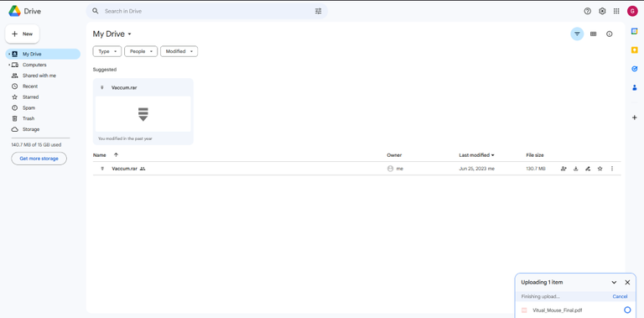The image size is (644, 318).
Task: Open the Support help icon
Action: [587, 11]
